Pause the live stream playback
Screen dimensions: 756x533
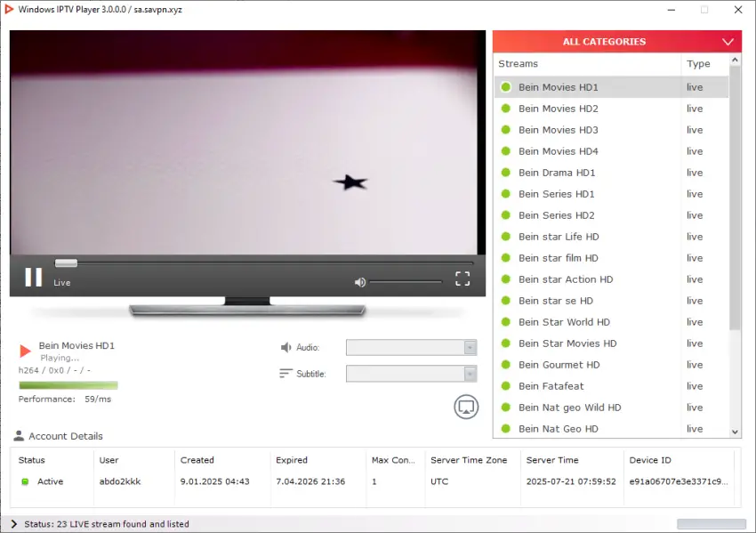(33, 278)
